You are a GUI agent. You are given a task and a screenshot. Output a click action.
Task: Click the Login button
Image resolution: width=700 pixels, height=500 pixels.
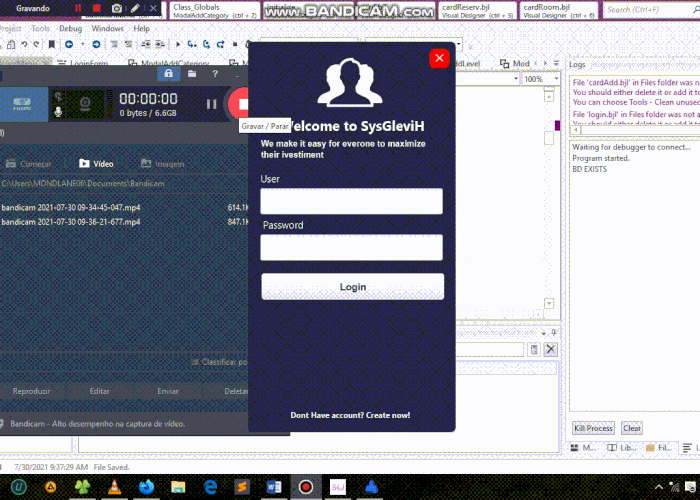(x=353, y=287)
